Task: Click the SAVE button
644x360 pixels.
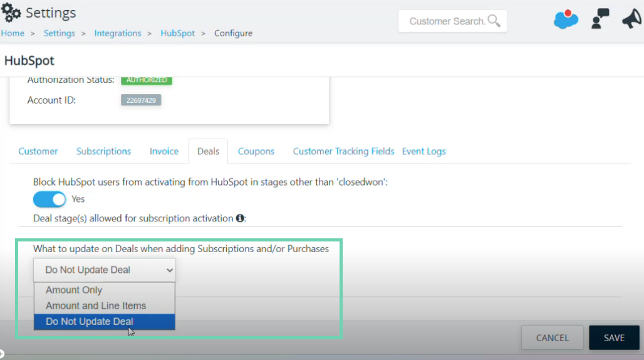Action: (x=614, y=338)
